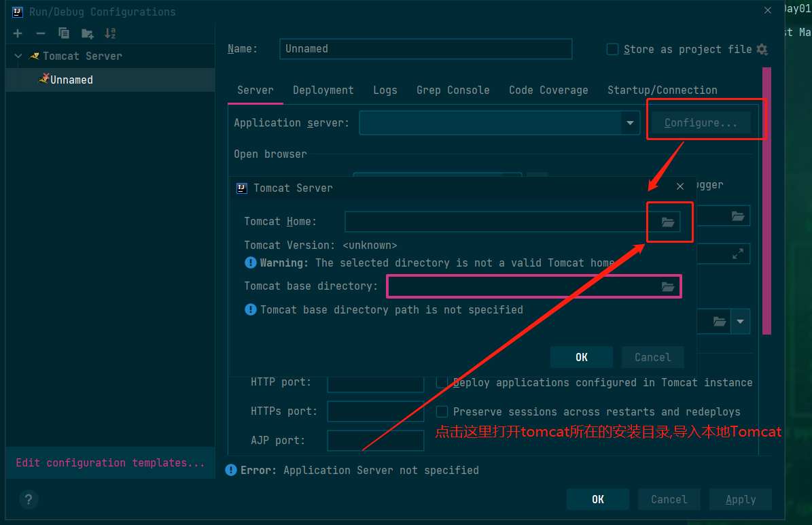Close the Tomcat Server dialog
812x525 pixels.
(680, 186)
